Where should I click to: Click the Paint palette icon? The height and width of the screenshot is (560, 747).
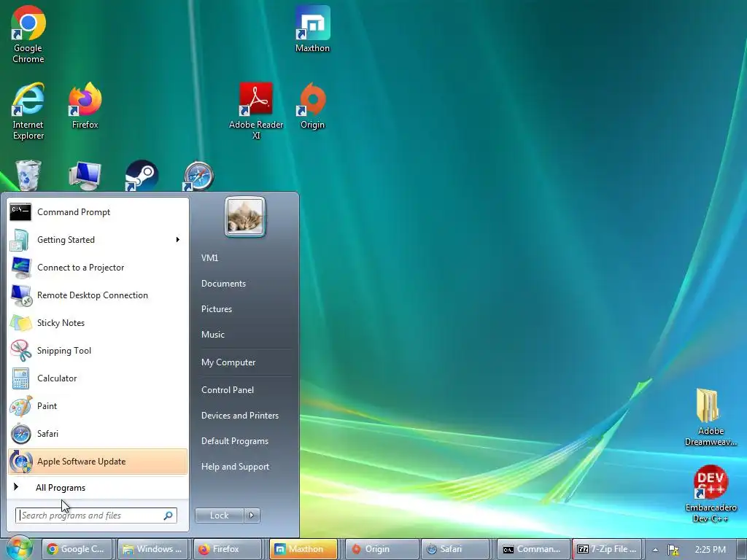pos(20,405)
